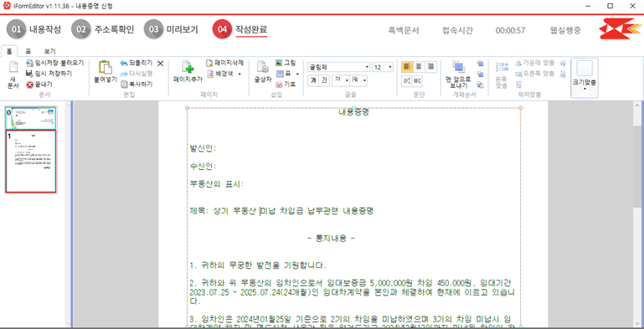Create a new document with 새문서
The height and width of the screenshot is (329, 644).
pyautogui.click(x=13, y=75)
